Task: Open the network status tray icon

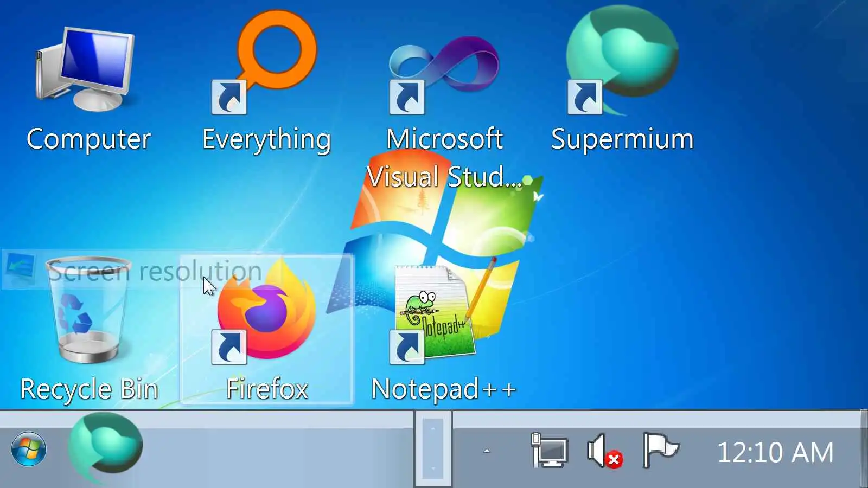Action: 549,450
